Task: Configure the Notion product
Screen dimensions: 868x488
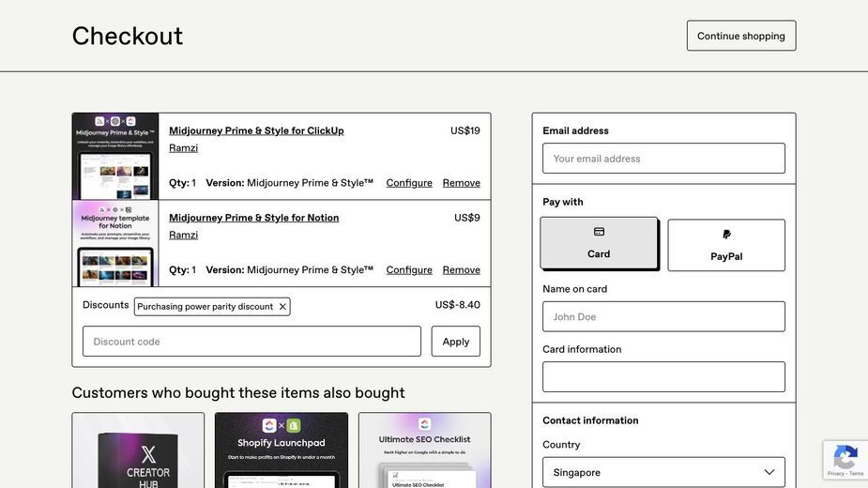Action: [409, 269]
